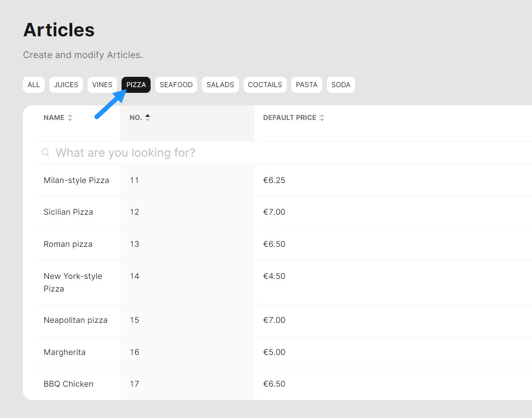
Task: Sort by Name using sort arrows
Action: coord(70,118)
